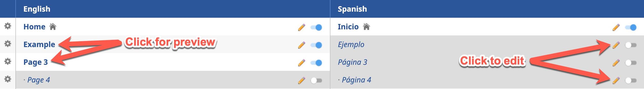Turn off the English Example toggle
This screenshot has height=89, width=644.
point(316,45)
